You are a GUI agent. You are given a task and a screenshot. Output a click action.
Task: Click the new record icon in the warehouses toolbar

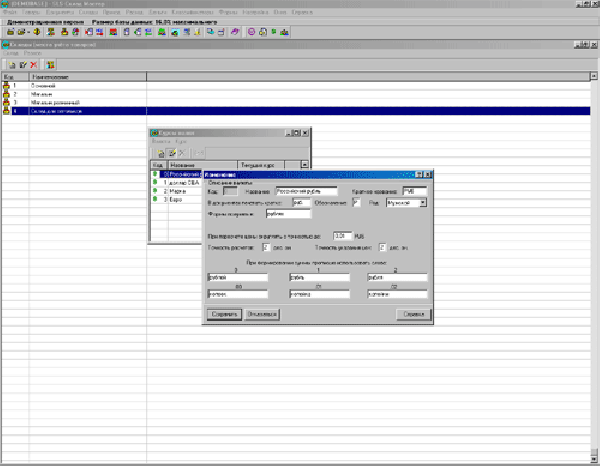[10, 64]
